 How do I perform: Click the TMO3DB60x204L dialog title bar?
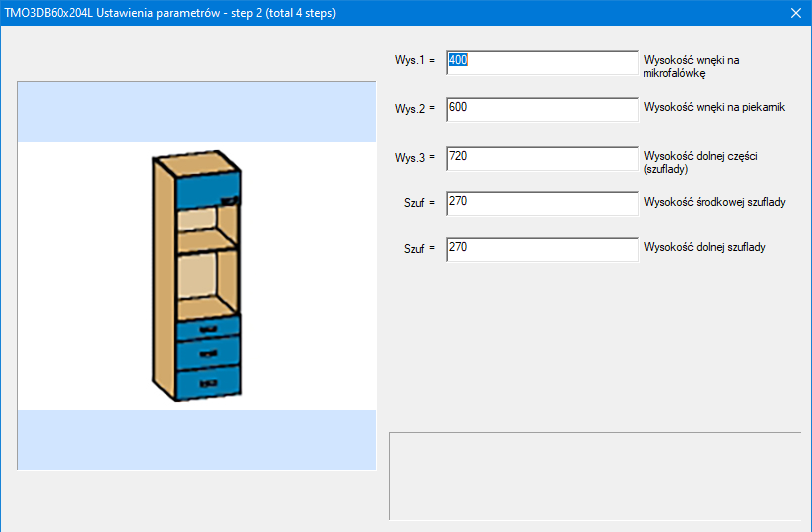click(x=300, y=13)
